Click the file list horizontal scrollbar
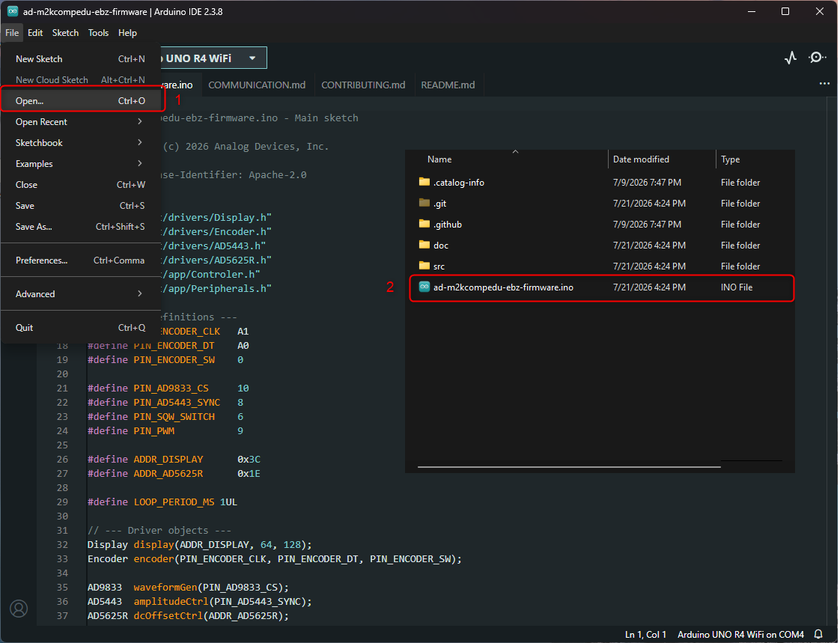 pos(569,466)
